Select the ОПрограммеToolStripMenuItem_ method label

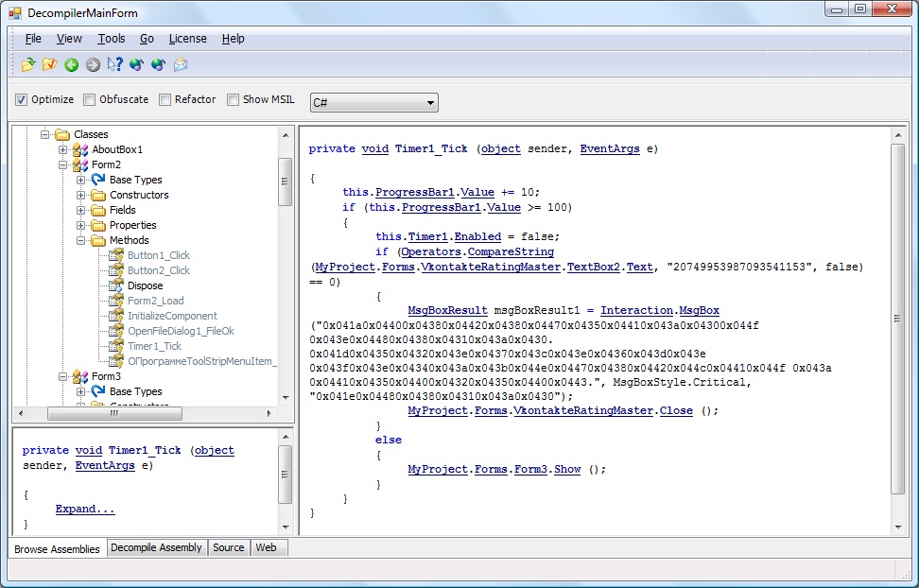pyautogui.click(x=201, y=361)
